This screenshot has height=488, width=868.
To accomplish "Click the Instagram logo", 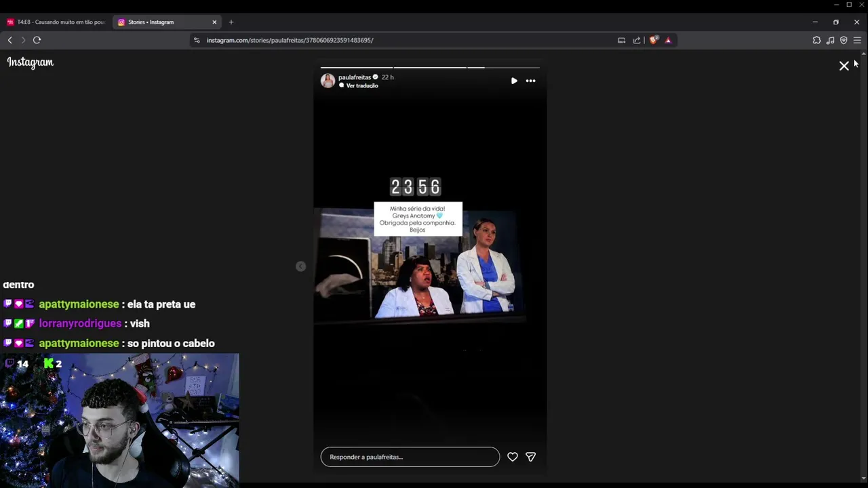I will point(31,62).
